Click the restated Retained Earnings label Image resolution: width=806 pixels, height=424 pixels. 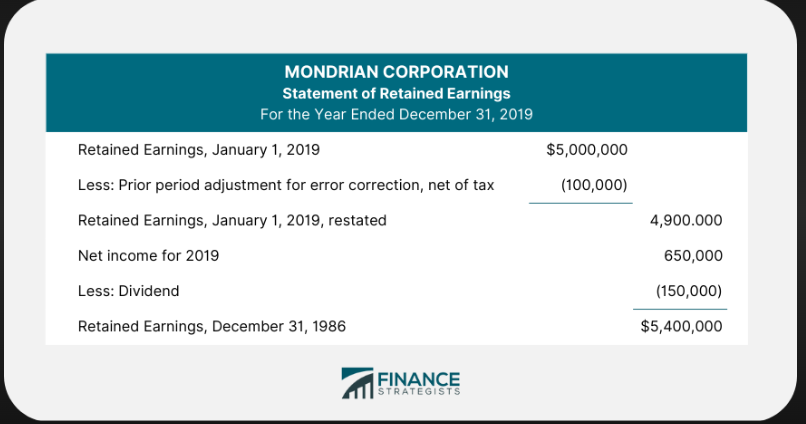tap(232, 220)
